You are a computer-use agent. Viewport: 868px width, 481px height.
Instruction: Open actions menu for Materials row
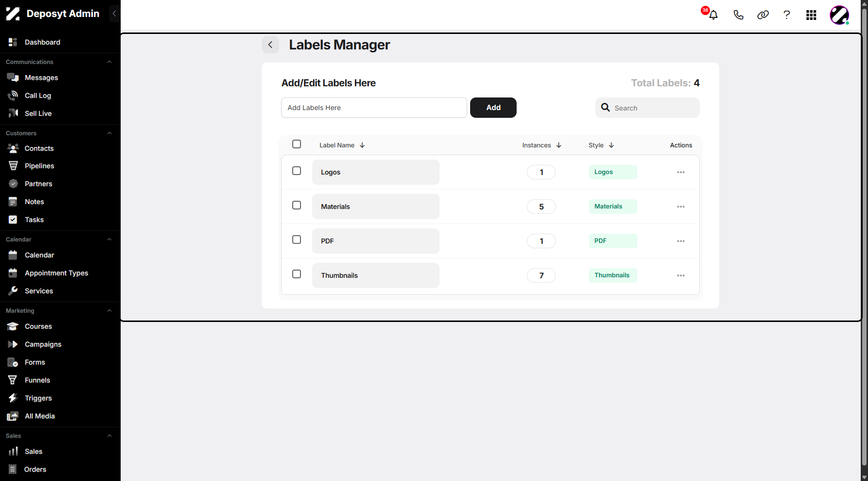pos(681,207)
